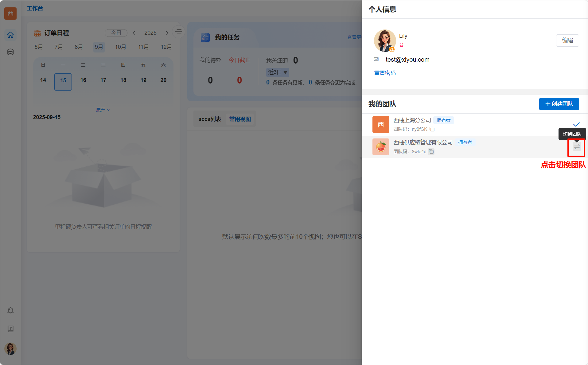588x365 pixels.
Task: Open the 近3日 dropdown
Action: 277,72
